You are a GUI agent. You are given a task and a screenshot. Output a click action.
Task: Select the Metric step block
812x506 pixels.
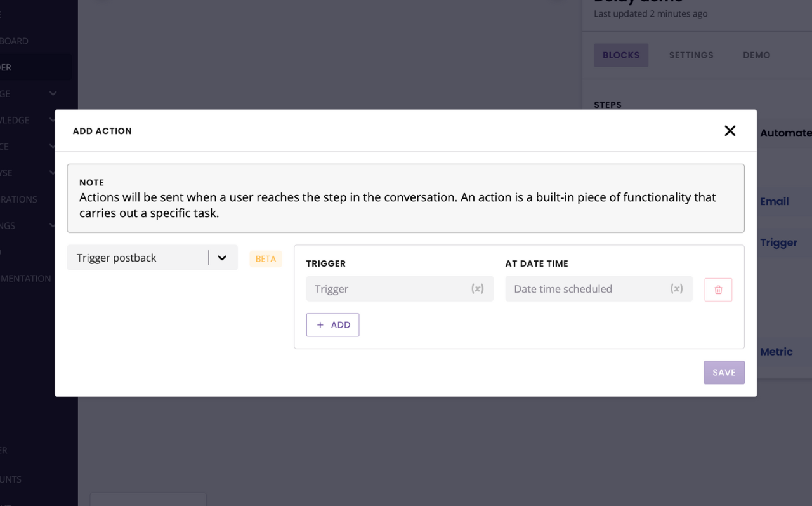point(776,352)
